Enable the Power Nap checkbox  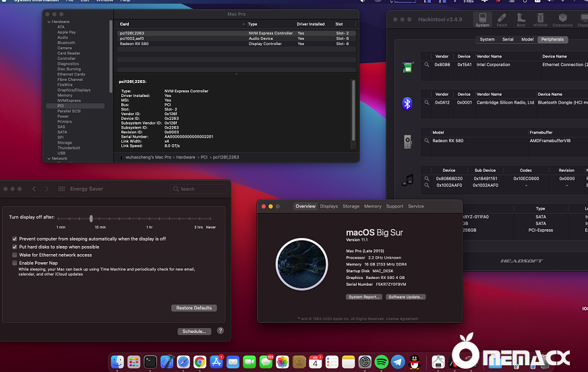(15, 263)
